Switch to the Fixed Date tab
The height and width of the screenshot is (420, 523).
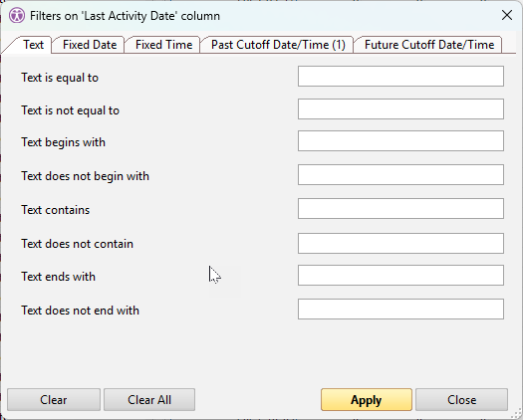click(x=89, y=45)
